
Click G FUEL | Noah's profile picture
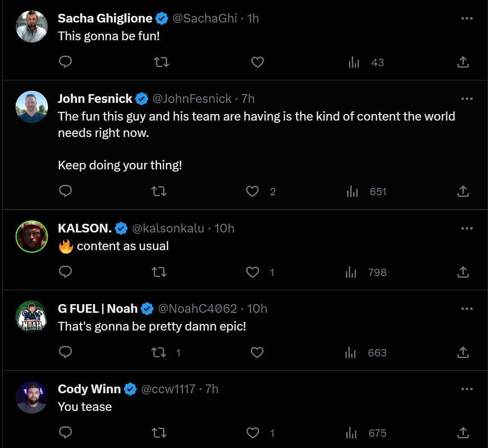tap(32, 317)
